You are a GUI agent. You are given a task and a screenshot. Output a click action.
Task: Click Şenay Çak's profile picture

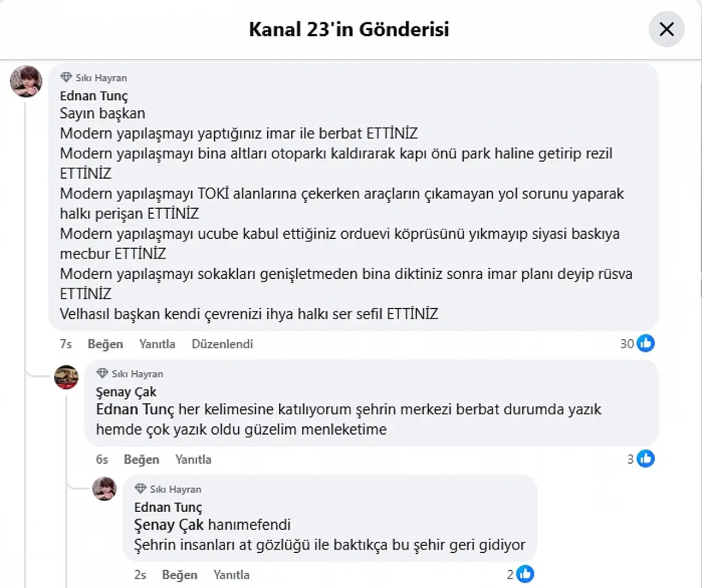[x=66, y=377]
